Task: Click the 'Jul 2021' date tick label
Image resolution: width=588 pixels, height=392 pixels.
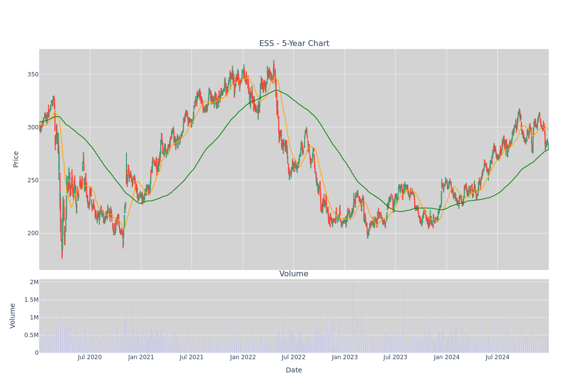Action: point(192,357)
